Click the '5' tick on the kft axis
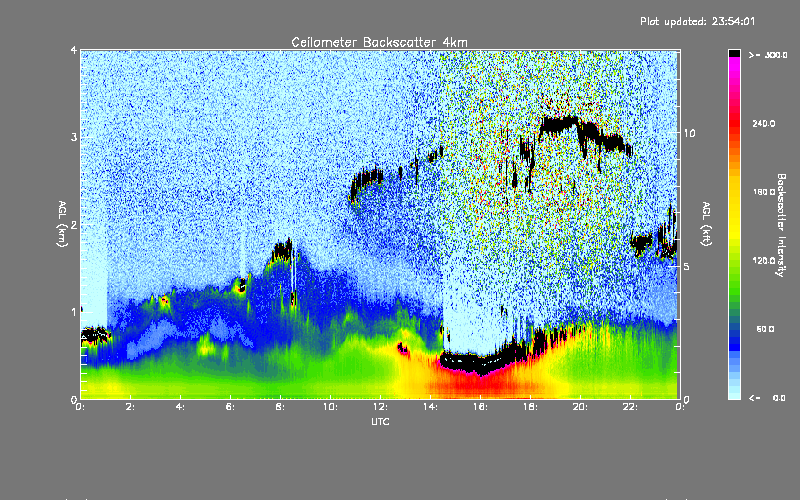The height and width of the screenshot is (500, 800). (686, 266)
